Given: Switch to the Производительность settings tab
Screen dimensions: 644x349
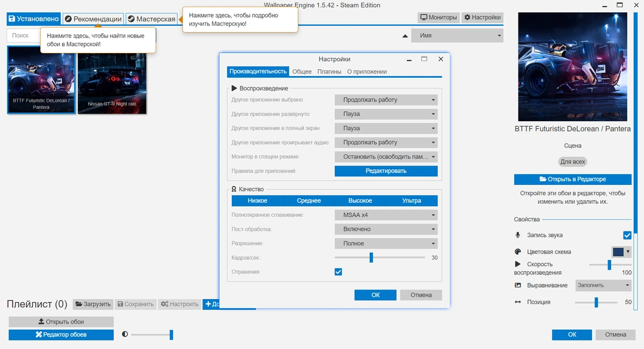Looking at the screenshot, I should (x=258, y=71).
